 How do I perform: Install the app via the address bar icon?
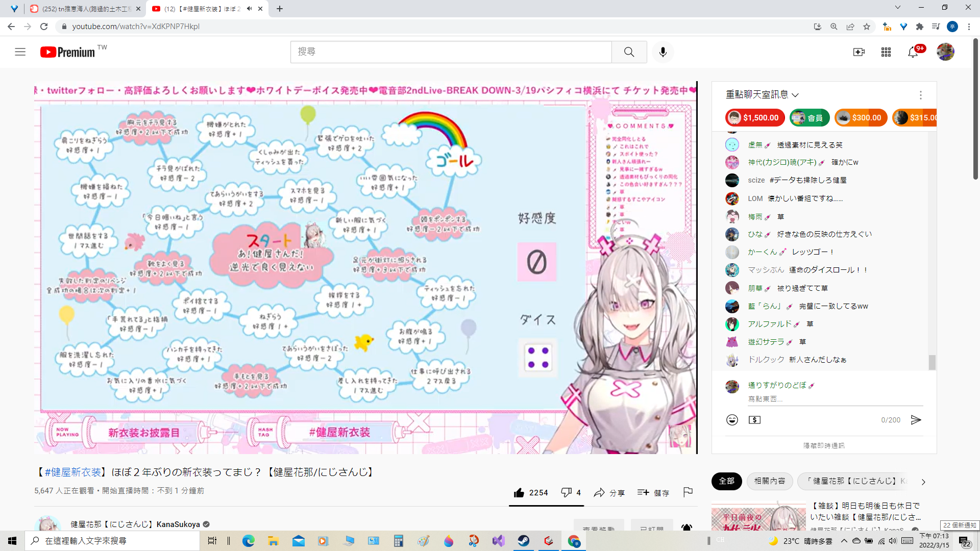click(817, 27)
